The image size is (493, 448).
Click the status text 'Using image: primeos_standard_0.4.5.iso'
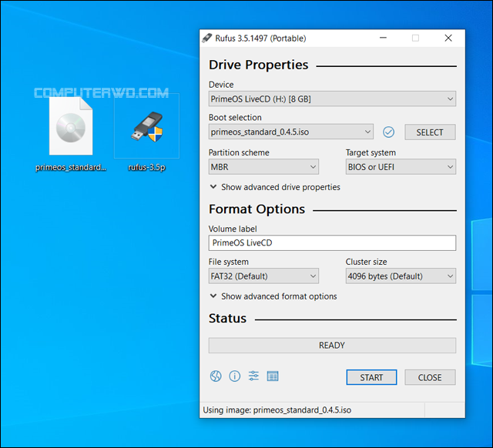tap(277, 410)
